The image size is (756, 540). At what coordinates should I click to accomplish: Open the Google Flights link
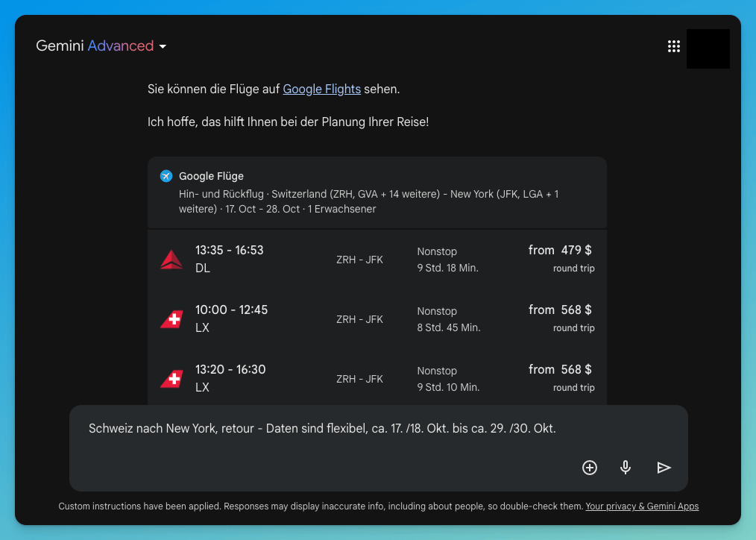321,90
